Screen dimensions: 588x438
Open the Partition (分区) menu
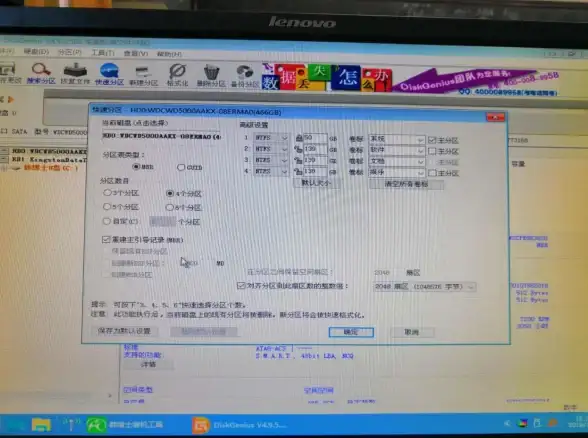[70, 52]
